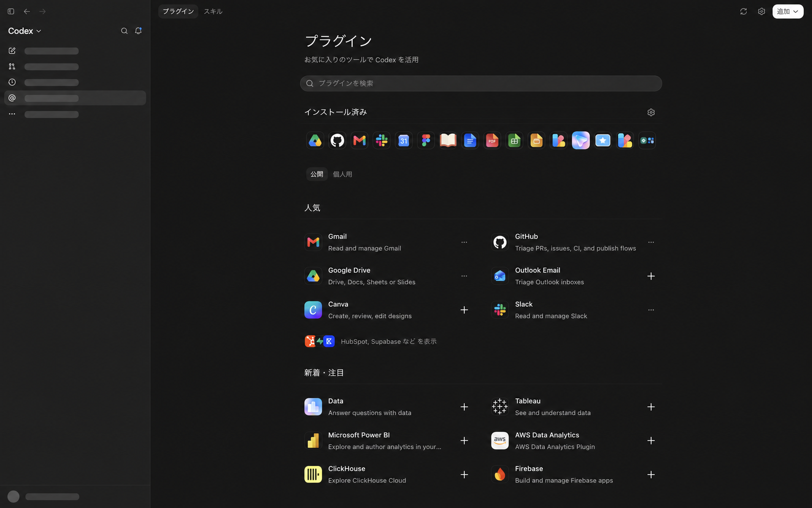Select the 公開 filter tab
This screenshot has height=508, width=812.
click(x=317, y=174)
